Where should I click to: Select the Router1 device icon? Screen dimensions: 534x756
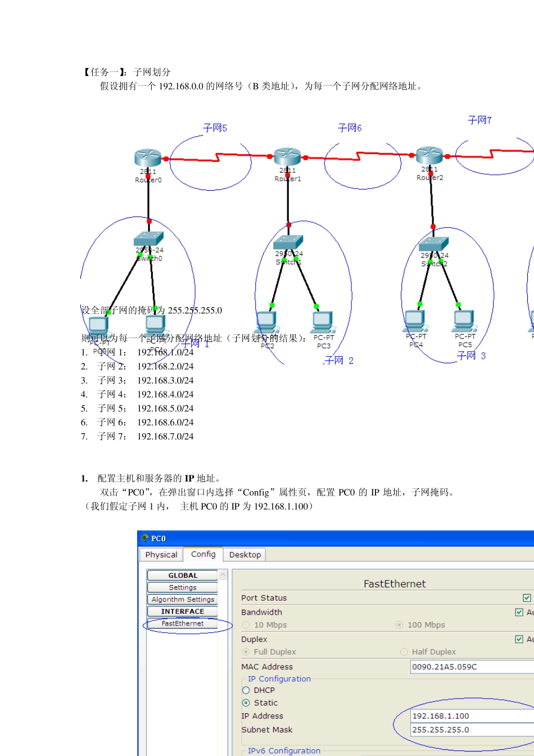click(x=287, y=157)
